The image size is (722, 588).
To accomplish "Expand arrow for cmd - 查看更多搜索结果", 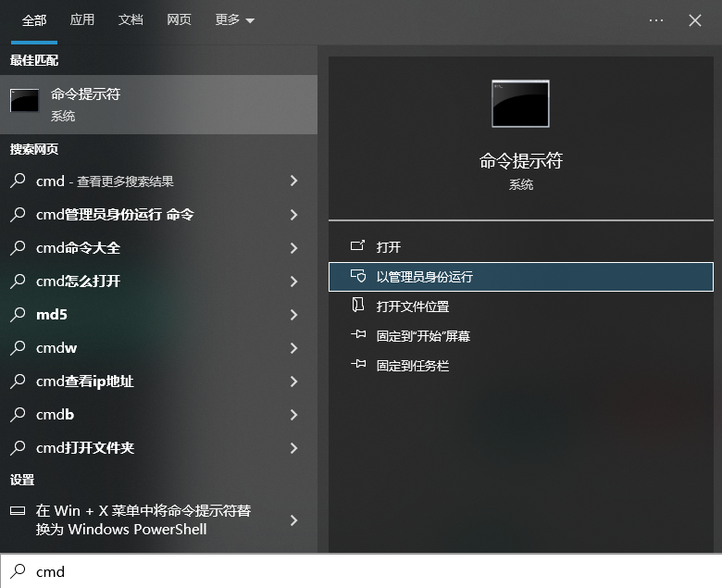I will [x=293, y=181].
